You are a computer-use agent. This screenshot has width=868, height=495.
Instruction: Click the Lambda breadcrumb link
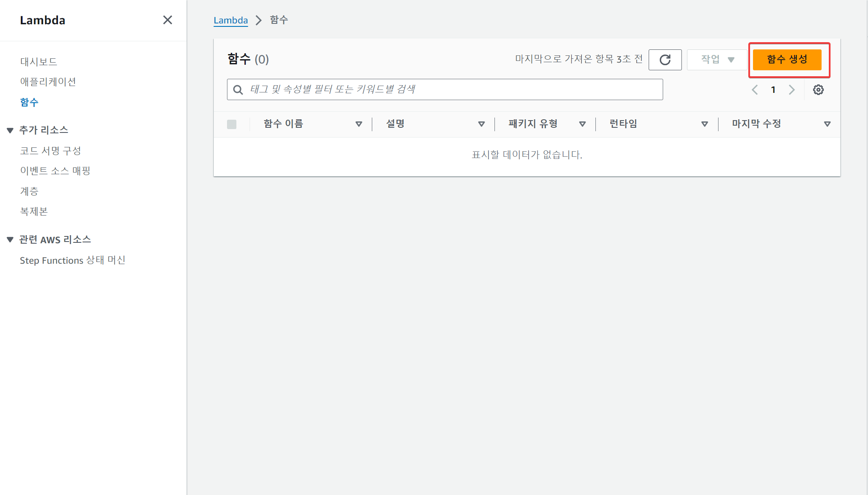click(x=231, y=20)
